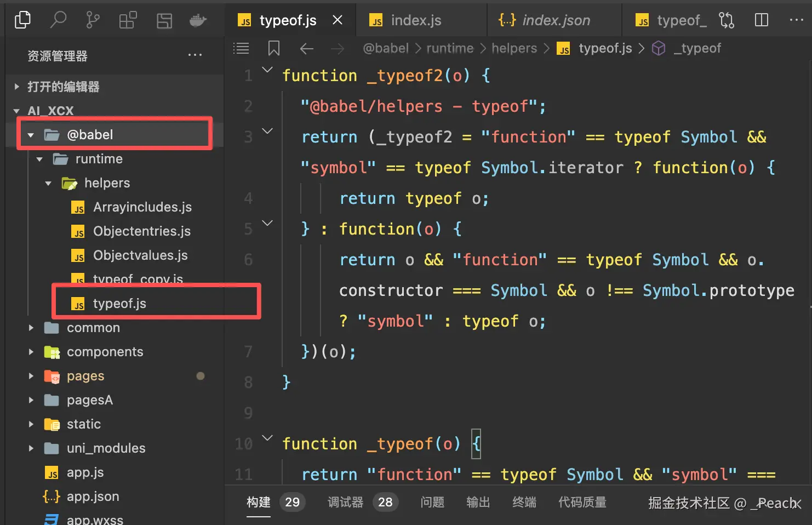The width and height of the screenshot is (812, 525).
Task: Select typeof.js in file tree
Action: pyautogui.click(x=115, y=304)
